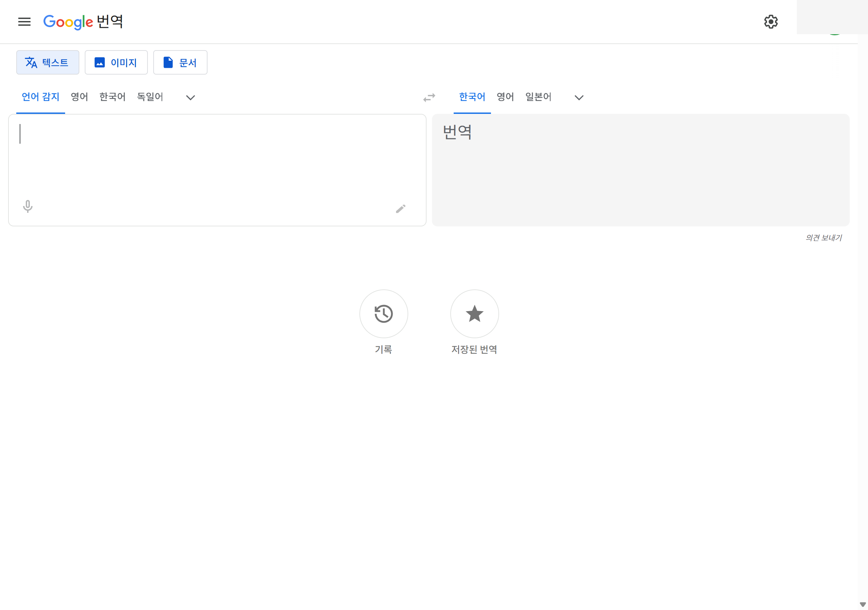
Task: Select 독일어 as source language
Action: click(x=150, y=97)
